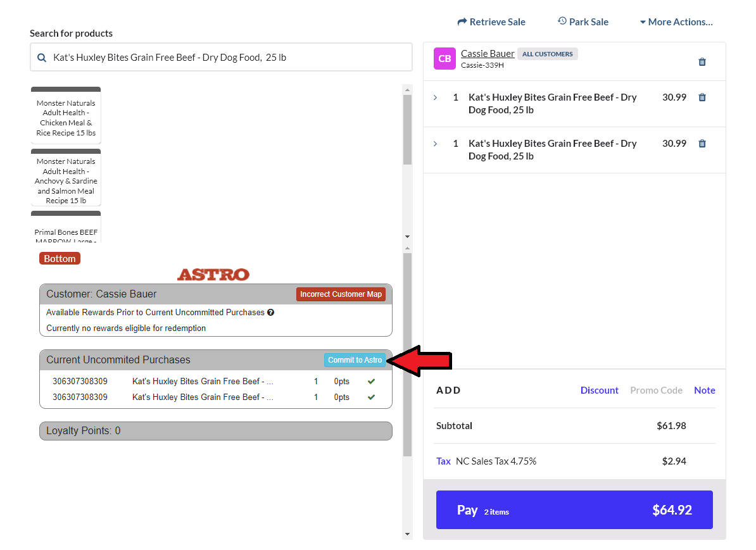Open the More Actions dropdown

[676, 22]
